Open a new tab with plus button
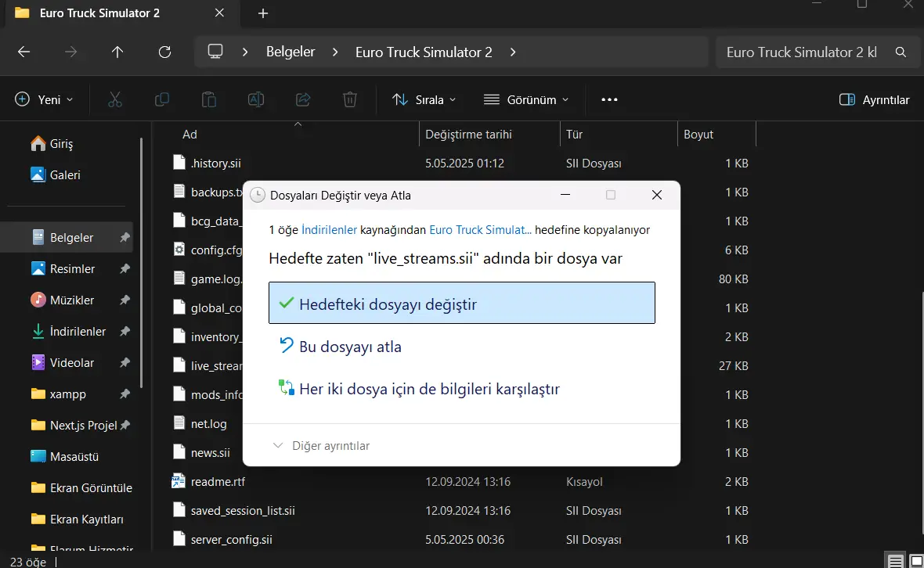 [x=263, y=13]
